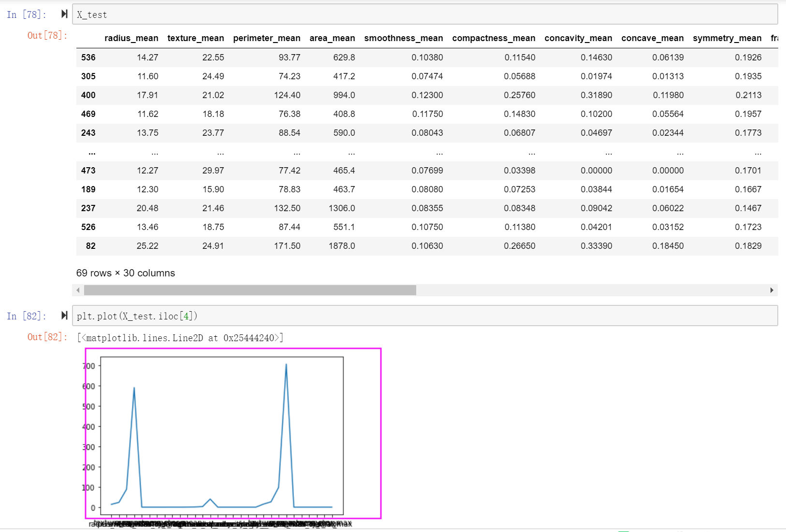Click radius_mean value 20.48

pyautogui.click(x=147, y=208)
